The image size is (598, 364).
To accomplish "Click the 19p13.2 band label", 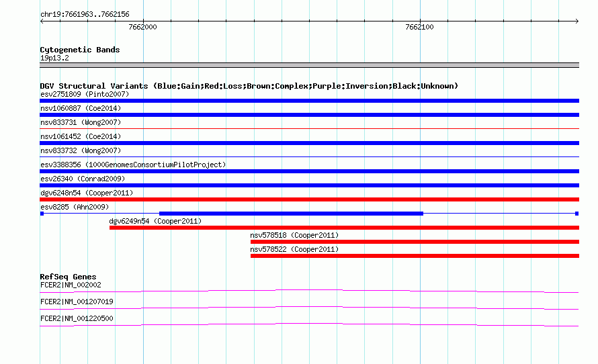I will tap(54, 58).
